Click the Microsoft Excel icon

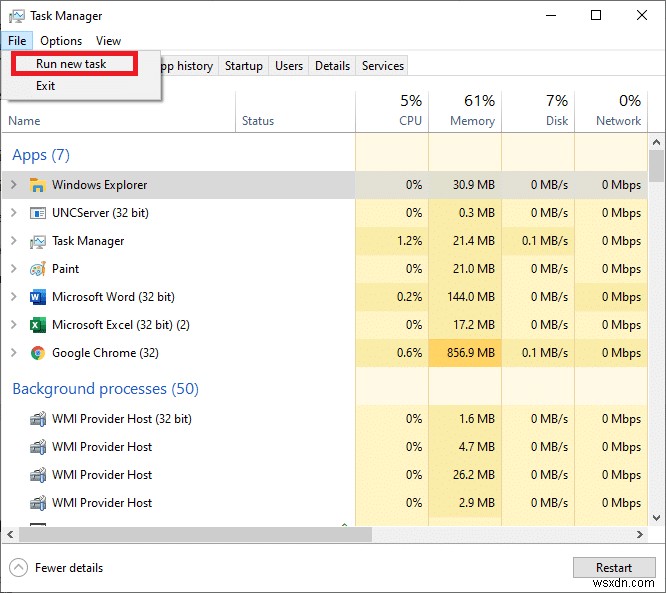37,325
